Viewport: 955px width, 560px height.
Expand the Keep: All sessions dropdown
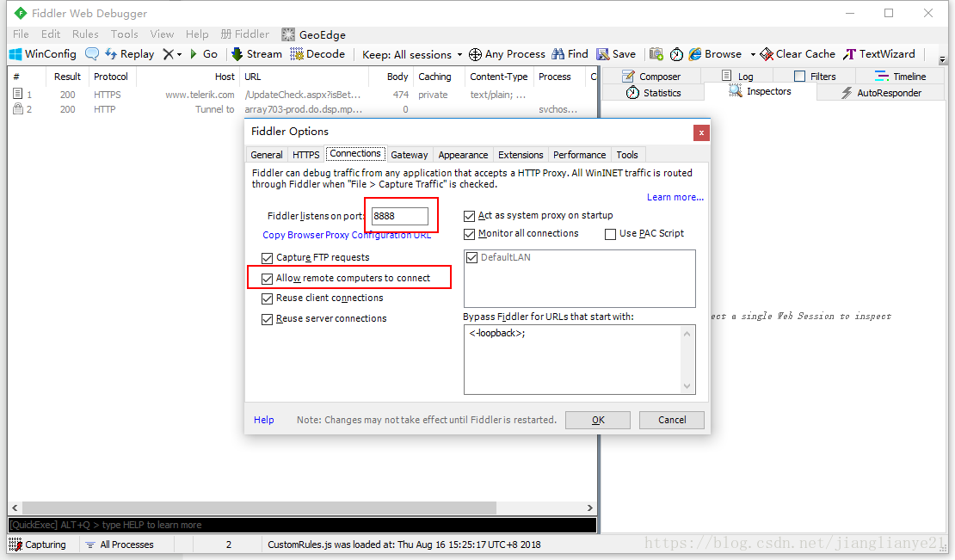[412, 55]
